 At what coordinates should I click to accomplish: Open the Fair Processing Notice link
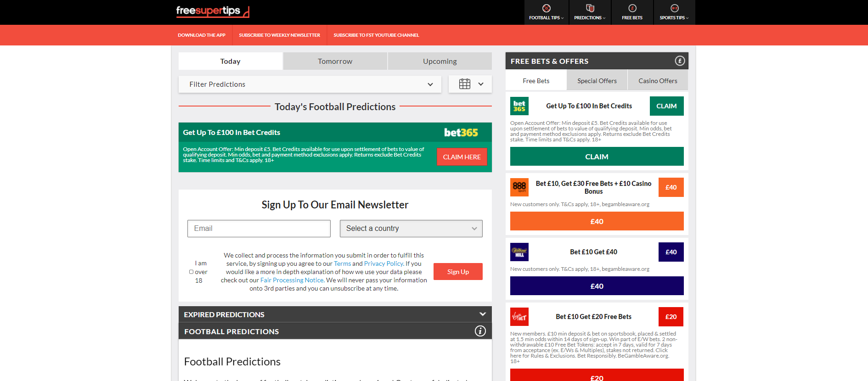pos(292,280)
